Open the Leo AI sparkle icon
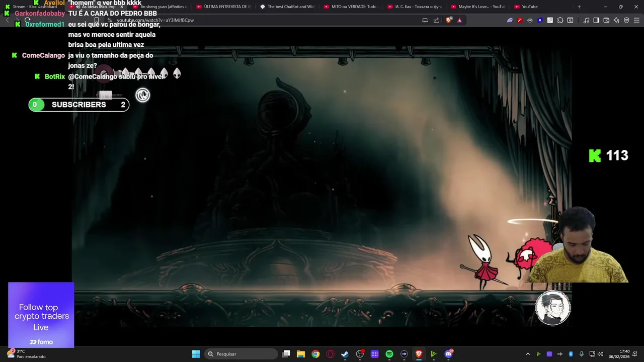644x362 pixels. tap(616, 20)
